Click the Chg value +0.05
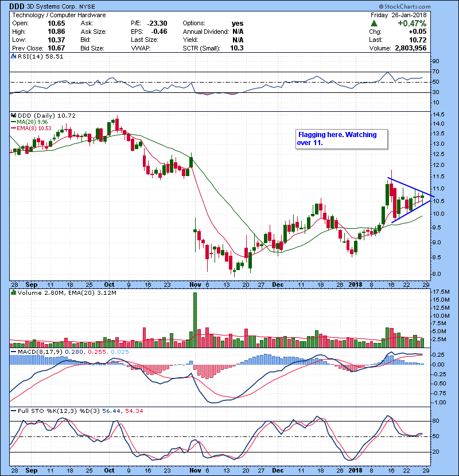 coord(417,32)
